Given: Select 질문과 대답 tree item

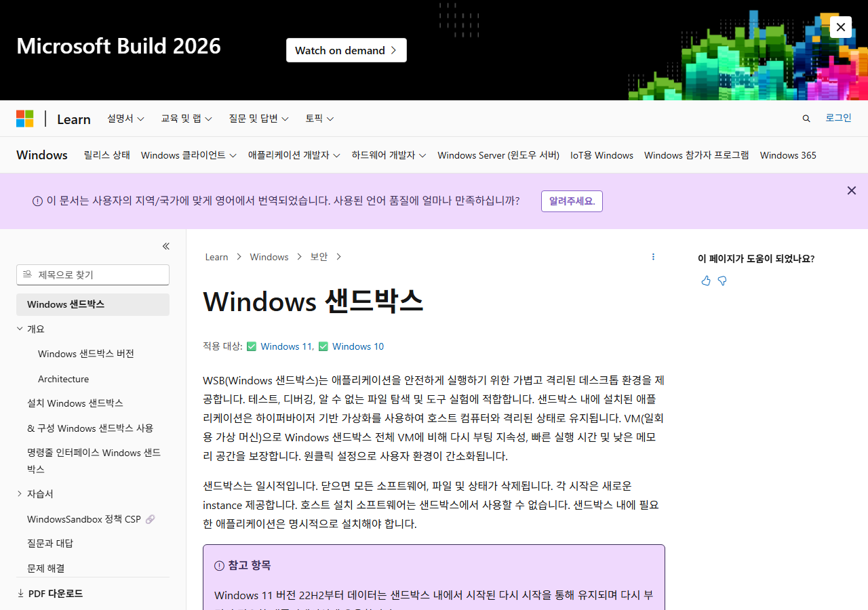Looking at the screenshot, I should click(x=50, y=544).
